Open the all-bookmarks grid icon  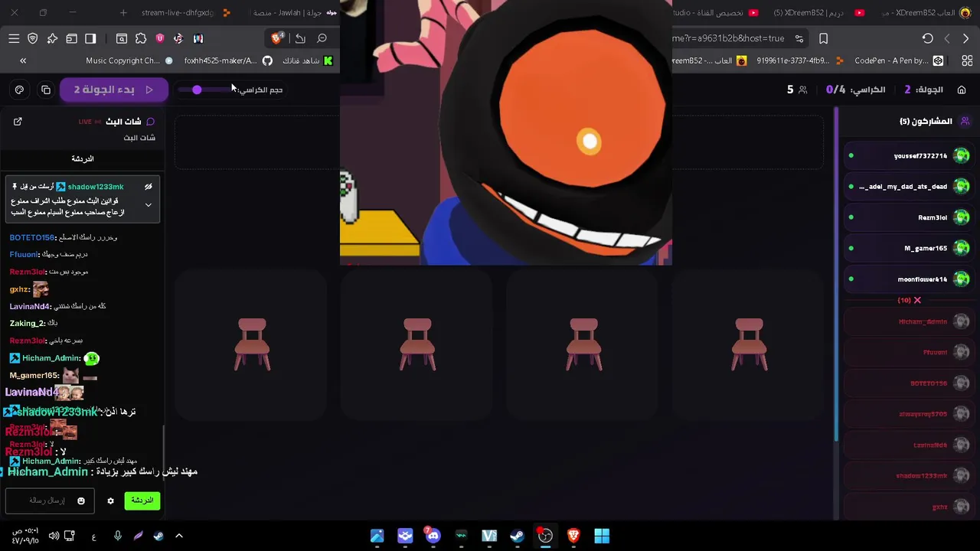(x=967, y=60)
